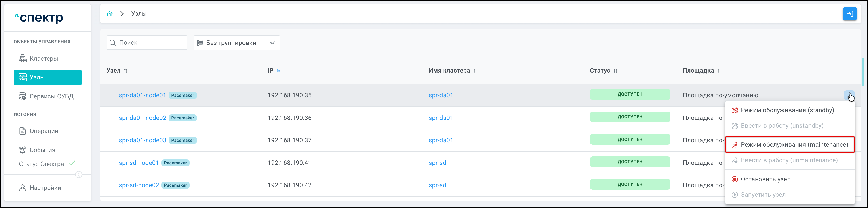Open the spr-sd cluster link for spr-sd-node01
Image resolution: width=868 pixels, height=208 pixels.
click(x=437, y=163)
